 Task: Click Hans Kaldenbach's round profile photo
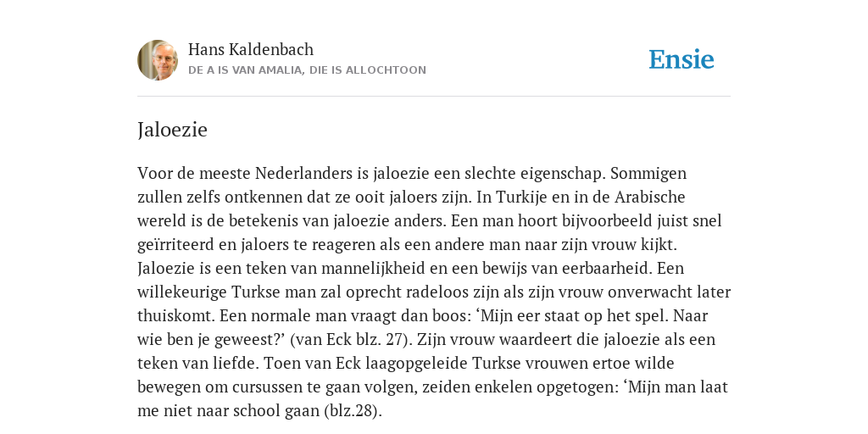(x=158, y=60)
